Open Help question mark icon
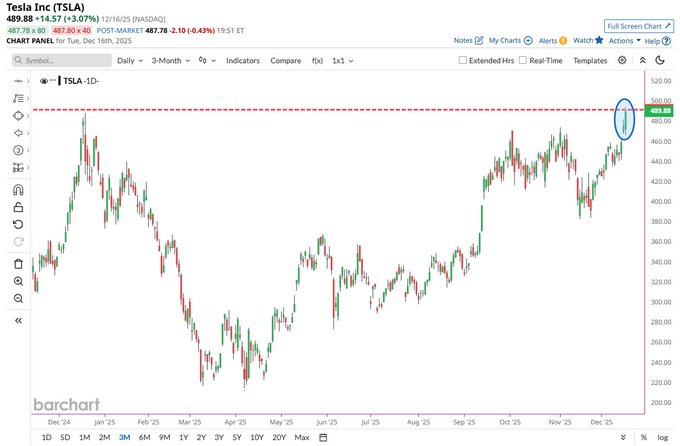 tap(667, 41)
